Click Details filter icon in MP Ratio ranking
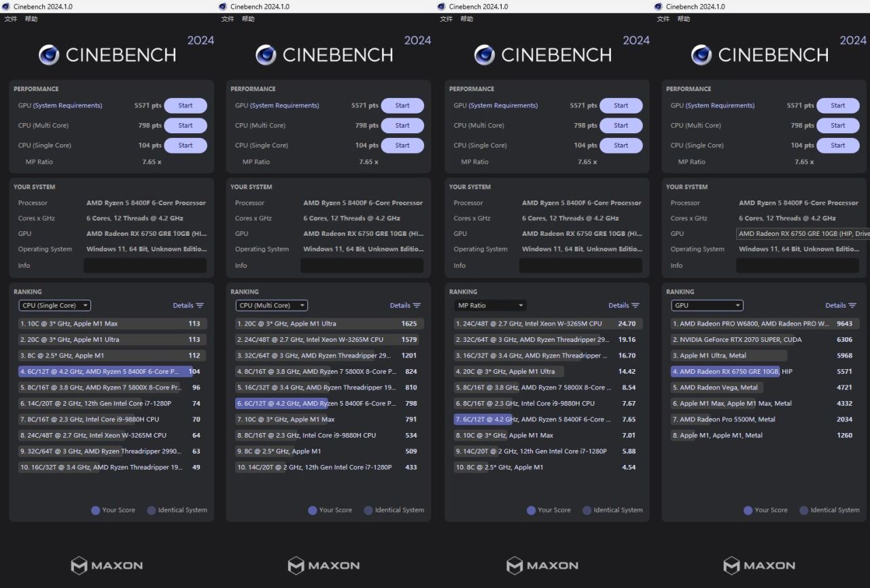The height and width of the screenshot is (588, 870). [x=636, y=306]
